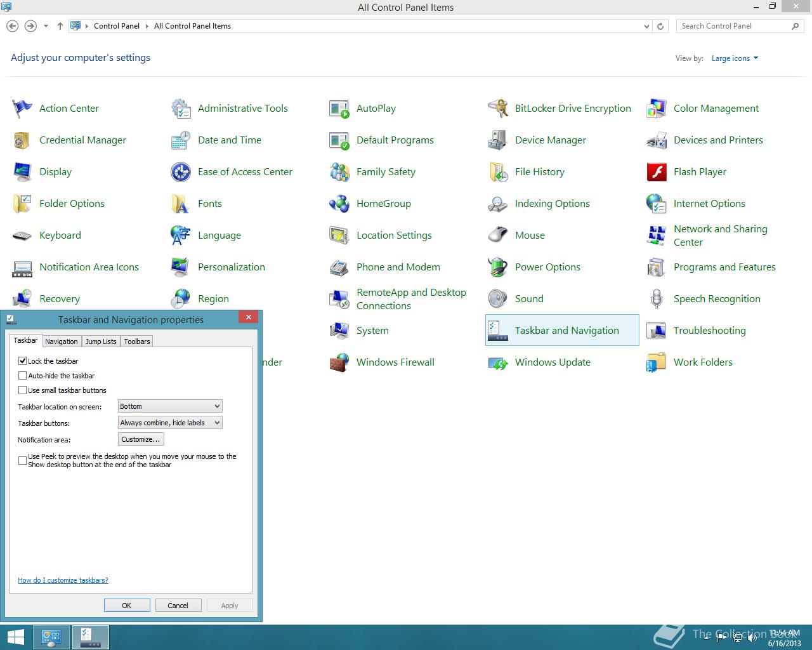Open Power Options icon
This screenshot has height=650, width=812.
coord(498,267)
